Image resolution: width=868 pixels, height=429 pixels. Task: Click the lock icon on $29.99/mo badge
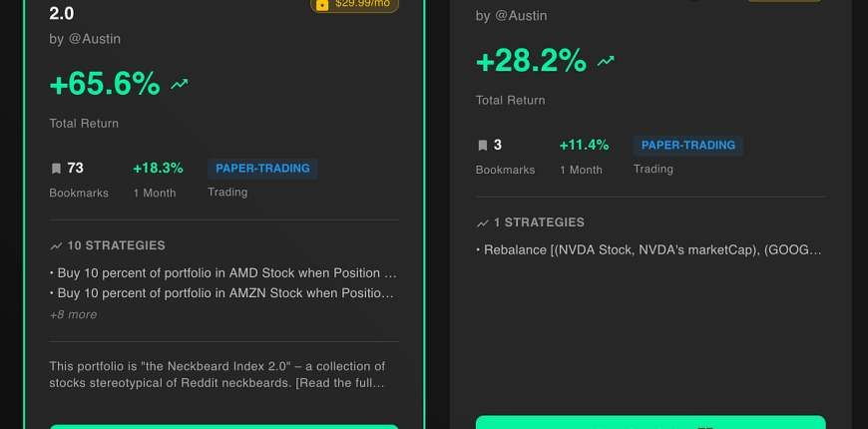click(321, 4)
